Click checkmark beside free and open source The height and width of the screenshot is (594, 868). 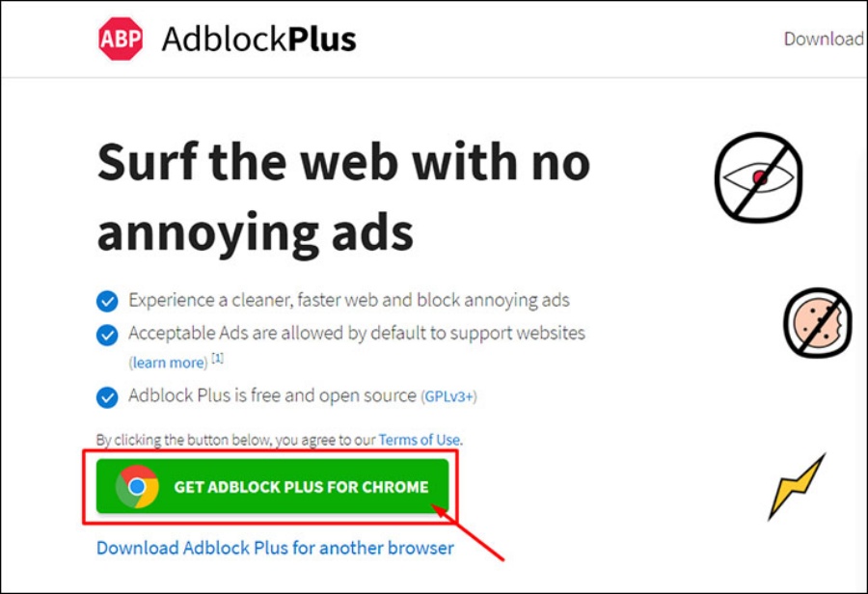pyautogui.click(x=107, y=397)
